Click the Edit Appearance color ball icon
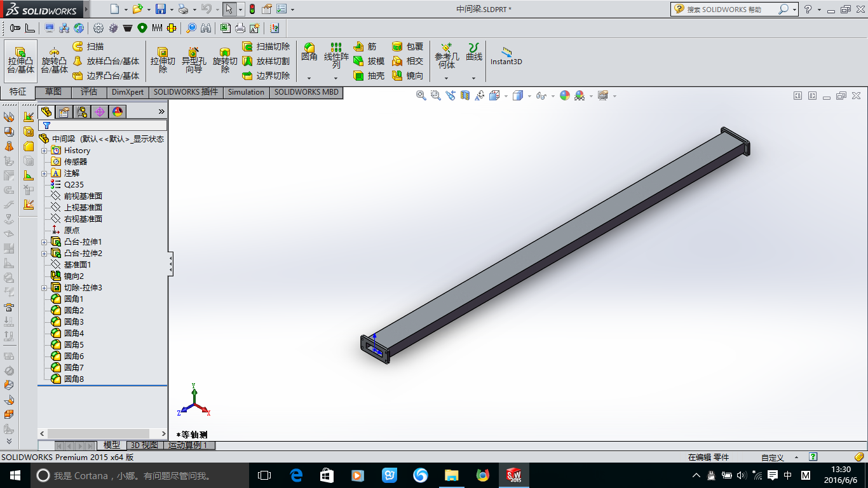 click(x=564, y=95)
